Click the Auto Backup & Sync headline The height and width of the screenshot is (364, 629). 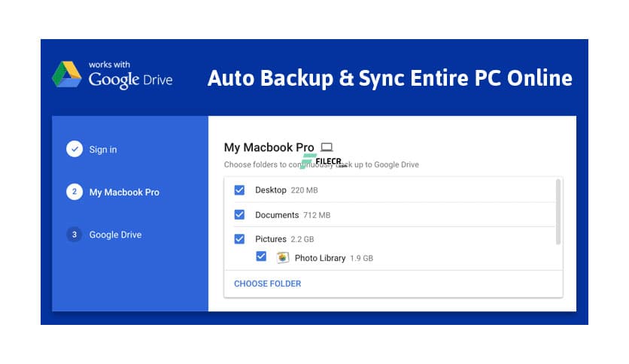[390, 78]
